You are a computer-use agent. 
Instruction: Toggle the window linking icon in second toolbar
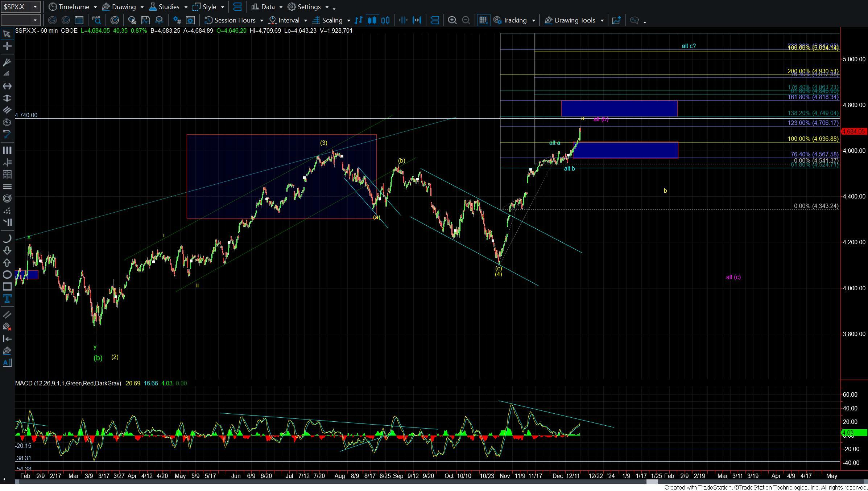(435, 20)
